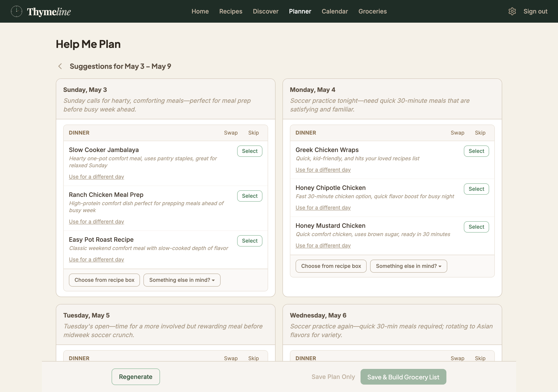Screen dimensions: 558x392
Task: Select the Slow Cooker Jambalaya recipe
Action: (x=249, y=151)
